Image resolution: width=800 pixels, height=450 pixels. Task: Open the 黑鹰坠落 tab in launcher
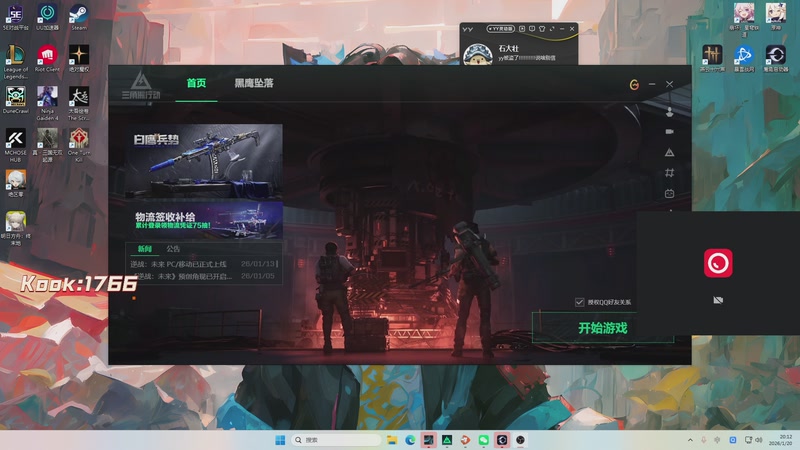(x=254, y=83)
